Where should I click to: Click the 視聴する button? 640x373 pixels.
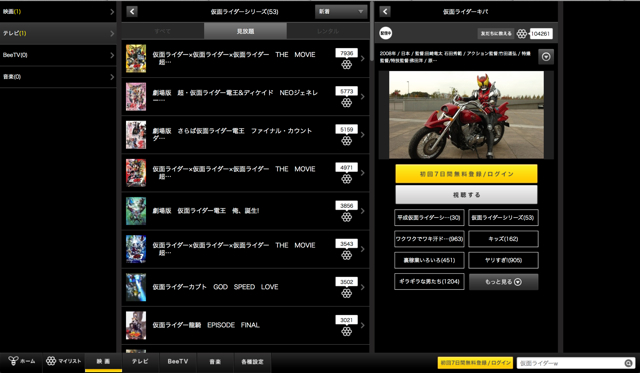click(466, 195)
